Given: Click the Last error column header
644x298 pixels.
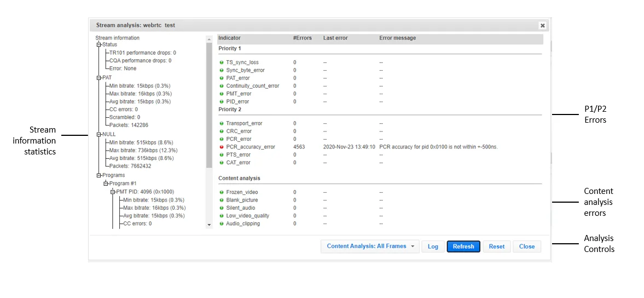Looking at the screenshot, I should (x=335, y=38).
